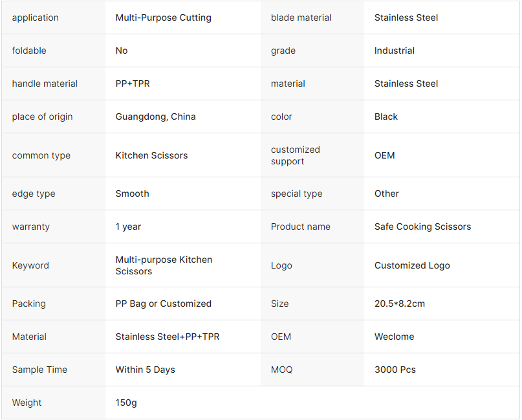This screenshot has height=420, width=522.
Task: Select the '20.5*8.2cm' size value
Action: (x=399, y=304)
